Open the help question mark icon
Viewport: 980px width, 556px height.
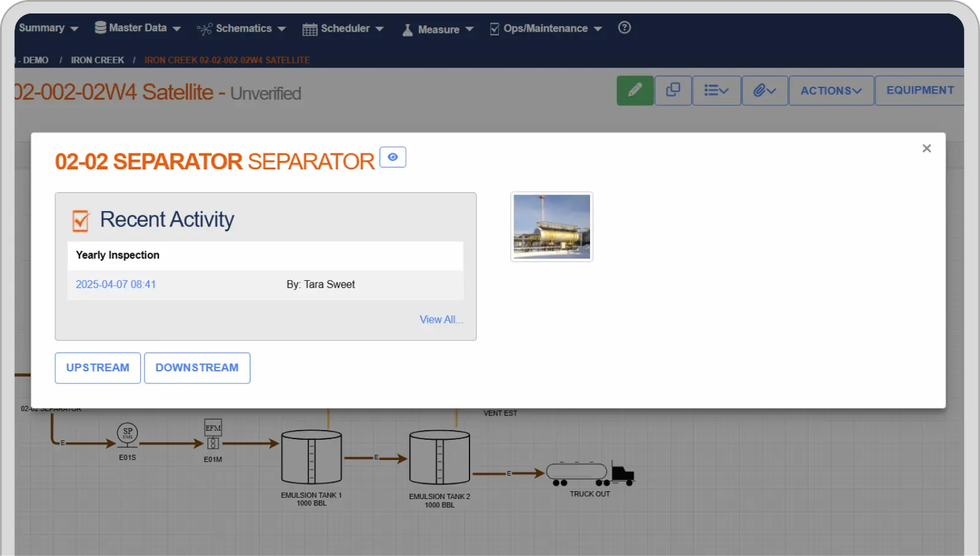click(624, 28)
